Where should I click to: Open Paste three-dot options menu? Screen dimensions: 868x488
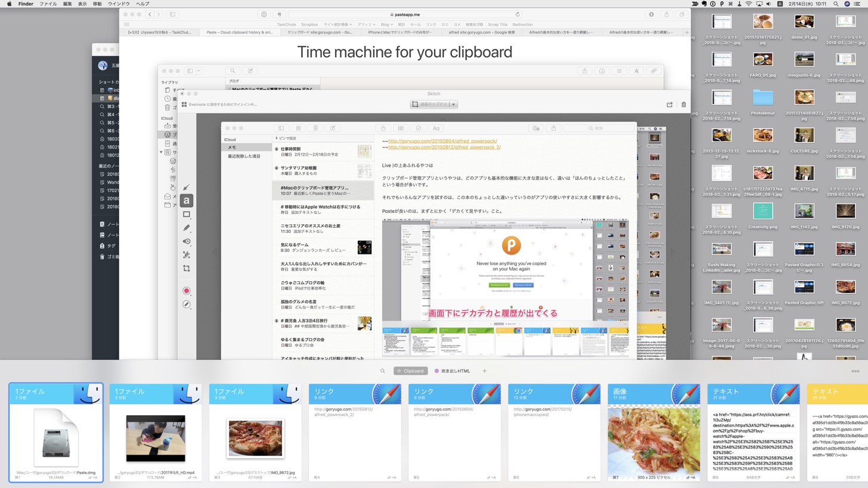[855, 371]
